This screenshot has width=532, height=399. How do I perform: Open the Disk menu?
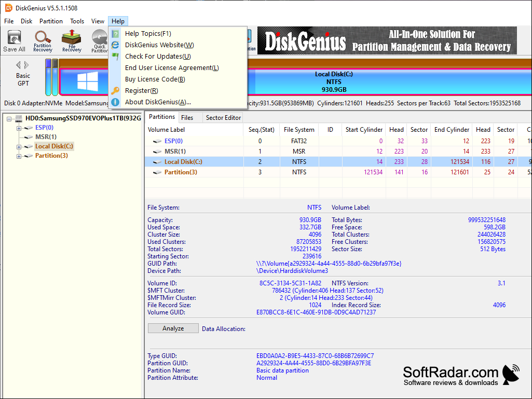click(26, 21)
